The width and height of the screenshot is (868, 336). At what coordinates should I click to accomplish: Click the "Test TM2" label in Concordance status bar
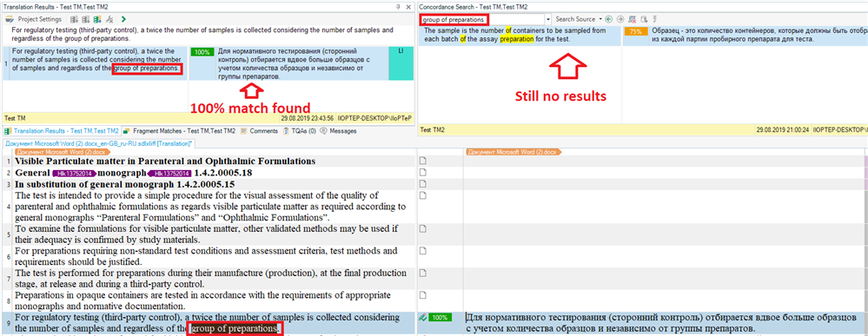tap(434, 129)
